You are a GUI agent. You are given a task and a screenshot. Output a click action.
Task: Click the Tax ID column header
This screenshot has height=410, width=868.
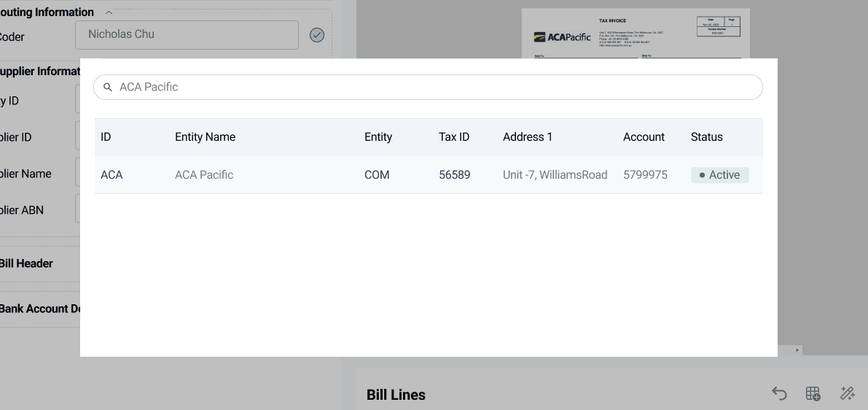[454, 137]
